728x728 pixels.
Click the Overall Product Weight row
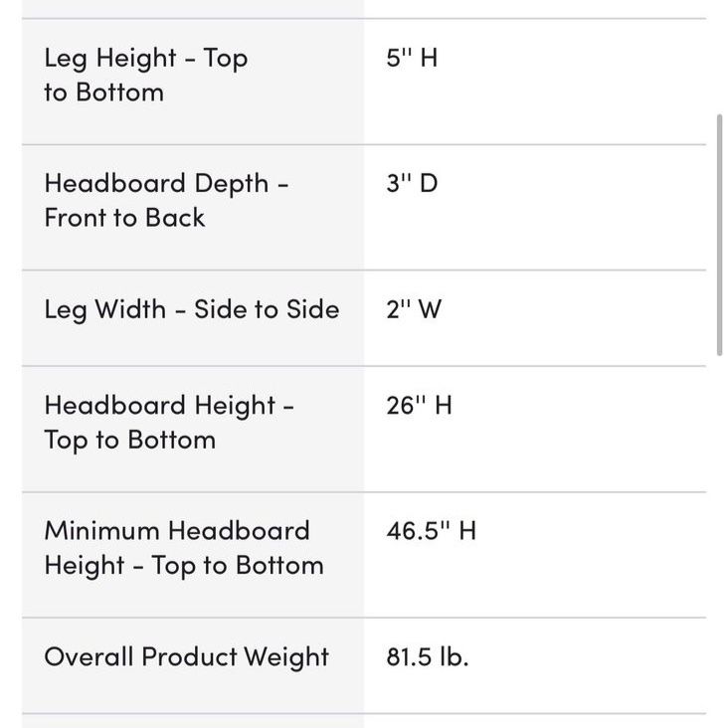point(364,665)
